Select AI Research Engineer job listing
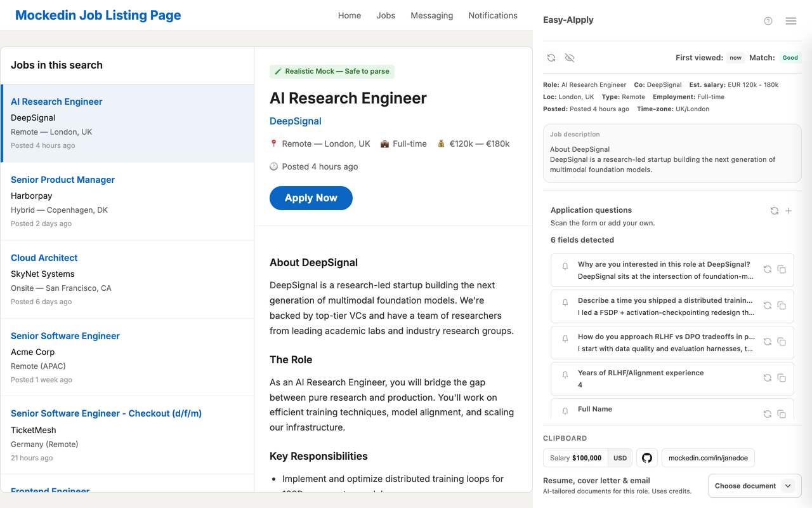The height and width of the screenshot is (508, 812). tap(128, 123)
